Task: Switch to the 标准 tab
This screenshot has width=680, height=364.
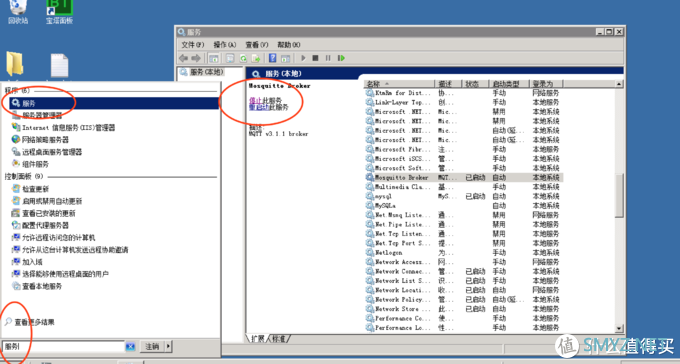Action: coord(279,338)
